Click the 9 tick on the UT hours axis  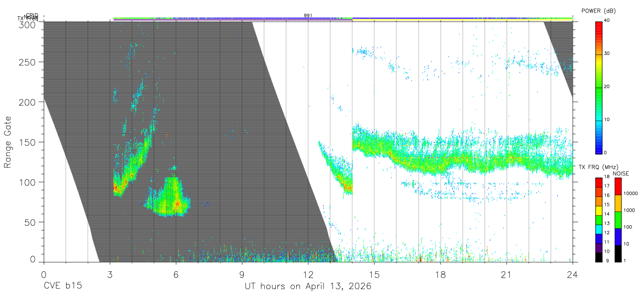click(x=242, y=274)
